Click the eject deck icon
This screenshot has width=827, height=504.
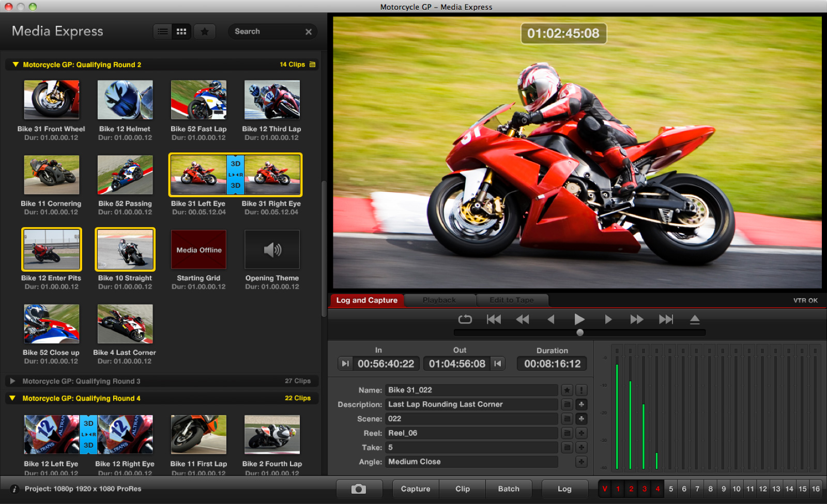click(695, 319)
